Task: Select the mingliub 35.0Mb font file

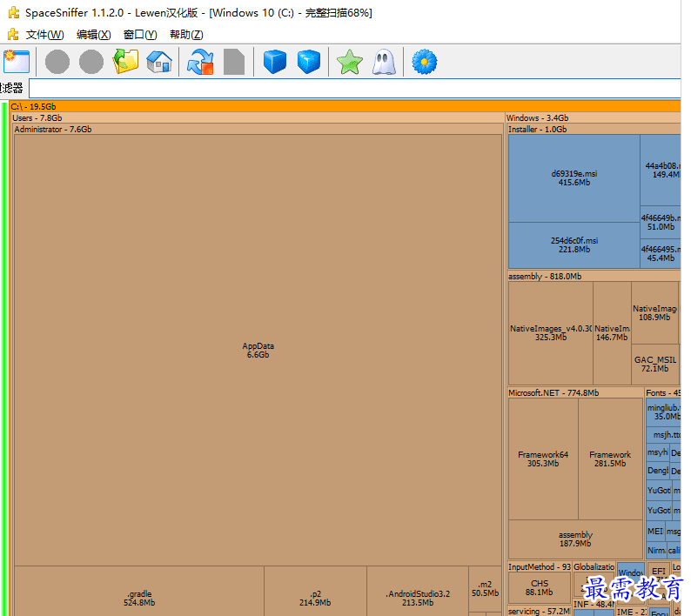Action: click(664, 412)
